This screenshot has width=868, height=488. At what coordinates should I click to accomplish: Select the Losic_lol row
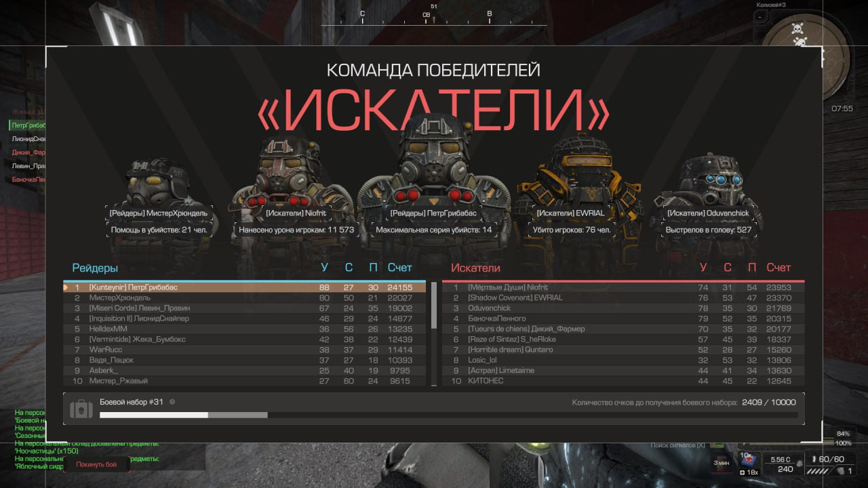[x=623, y=360]
